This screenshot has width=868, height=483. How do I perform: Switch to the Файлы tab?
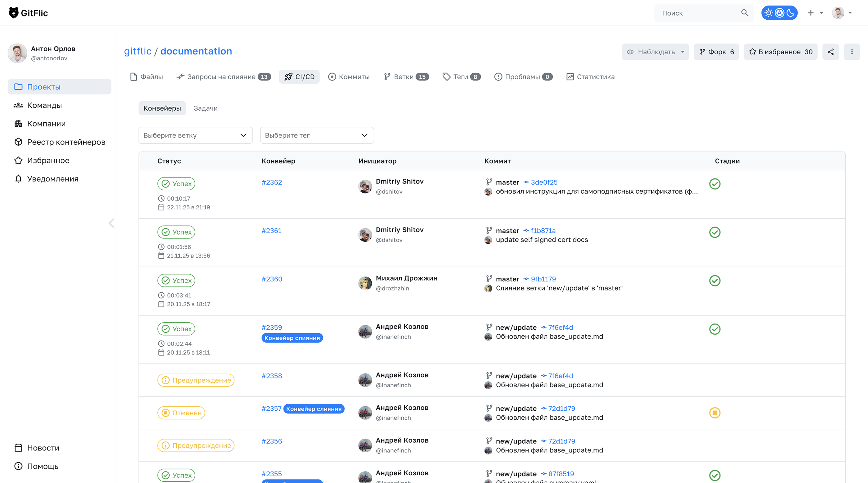147,77
